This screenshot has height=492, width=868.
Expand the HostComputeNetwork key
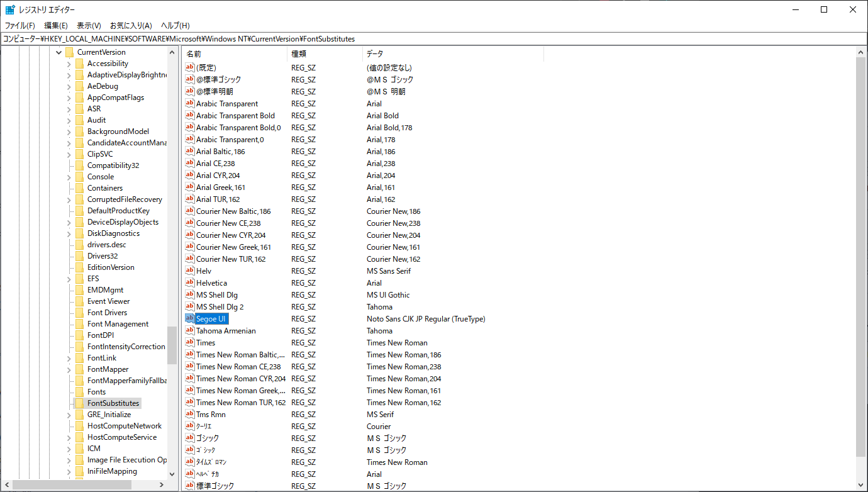coord(69,426)
